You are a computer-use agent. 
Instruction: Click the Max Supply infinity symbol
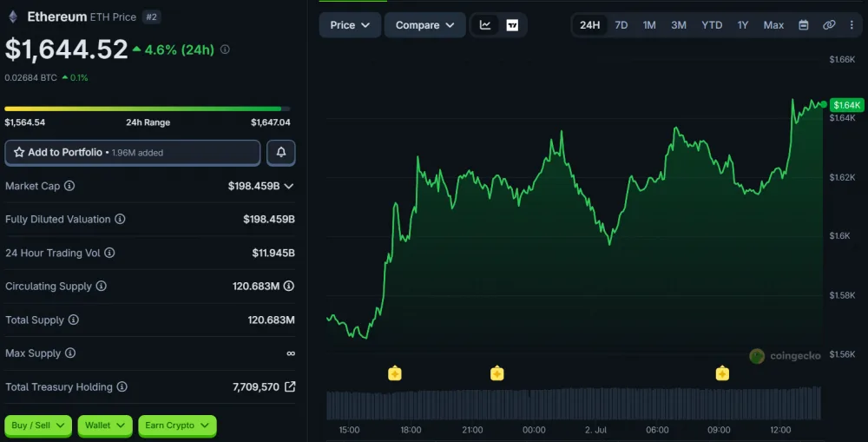[x=291, y=353]
